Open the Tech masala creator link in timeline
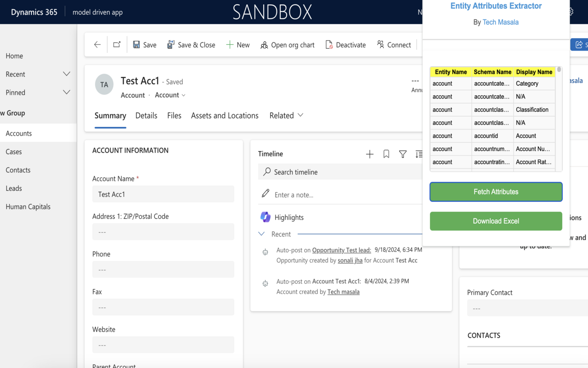 click(344, 292)
